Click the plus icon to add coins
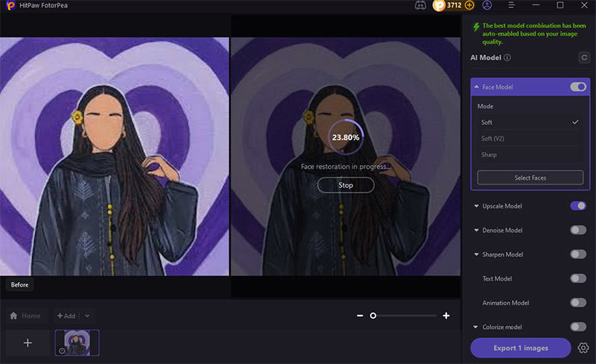 [x=469, y=5]
